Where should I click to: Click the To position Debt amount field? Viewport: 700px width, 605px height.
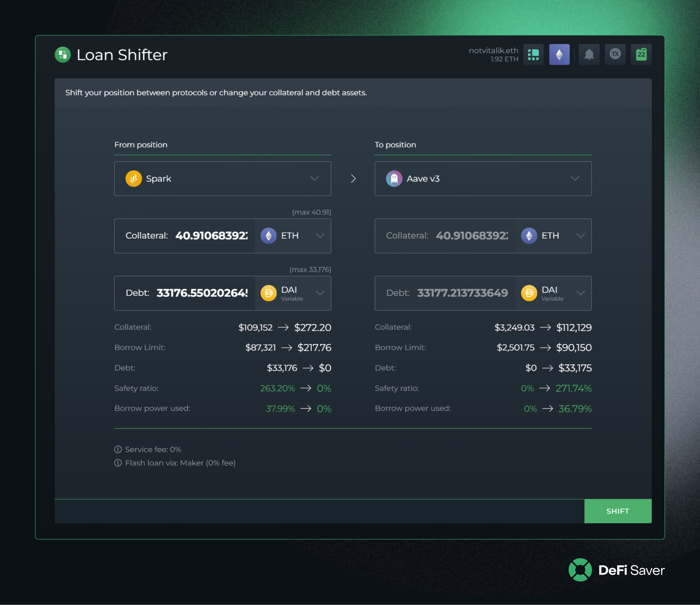point(445,293)
